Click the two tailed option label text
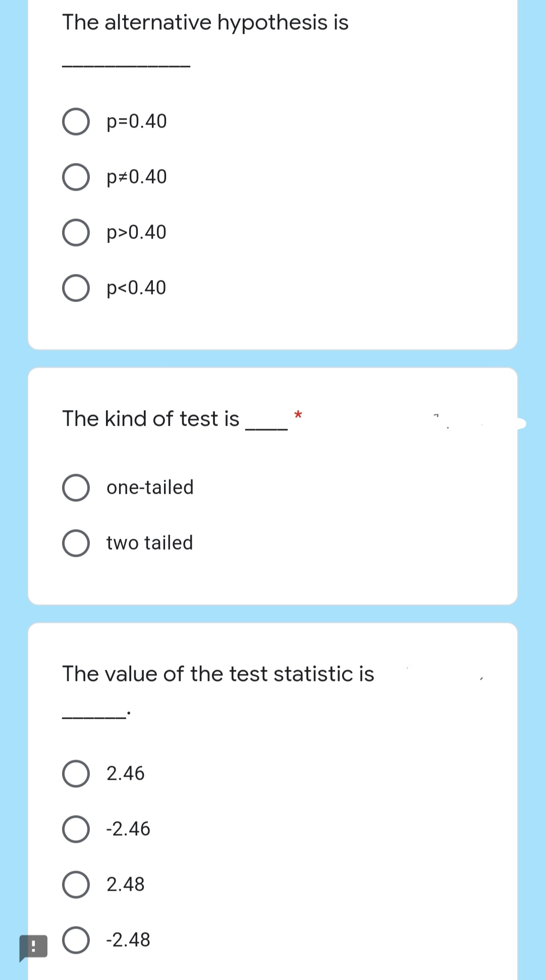This screenshot has height=980, width=545. (x=149, y=543)
